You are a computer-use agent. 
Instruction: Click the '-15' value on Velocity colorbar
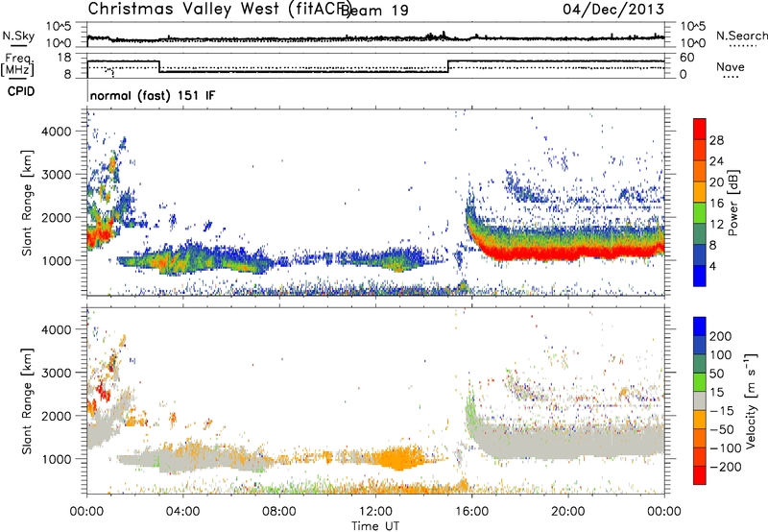(721, 411)
